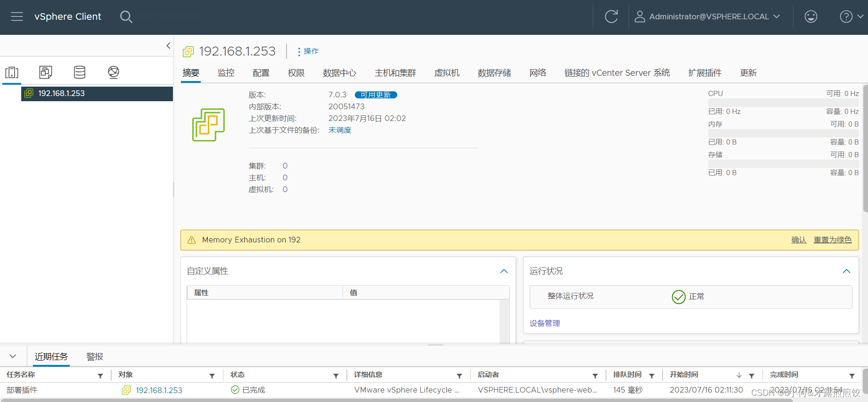The height and width of the screenshot is (402, 868).
Task: Click the Value column header
Action: tap(426, 292)
